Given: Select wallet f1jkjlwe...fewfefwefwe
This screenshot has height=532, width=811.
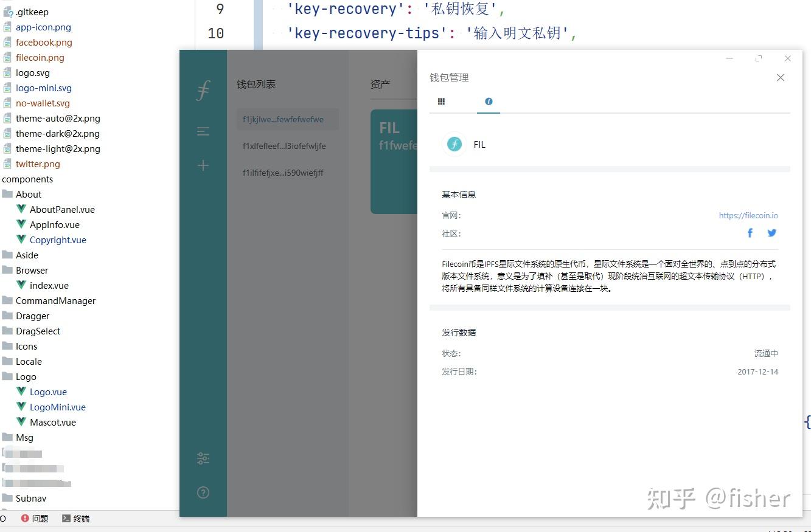Looking at the screenshot, I should point(287,120).
